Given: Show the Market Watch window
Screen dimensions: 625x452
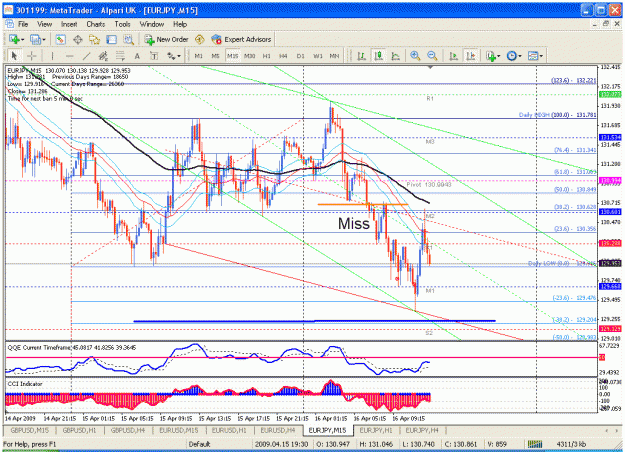Looking at the screenshot, I should pyautogui.click(x=60, y=39).
